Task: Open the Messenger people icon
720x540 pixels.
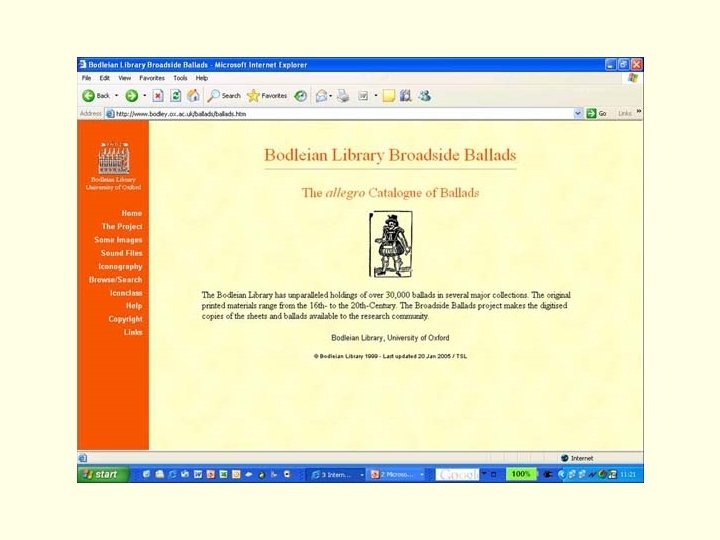Action: click(x=424, y=96)
